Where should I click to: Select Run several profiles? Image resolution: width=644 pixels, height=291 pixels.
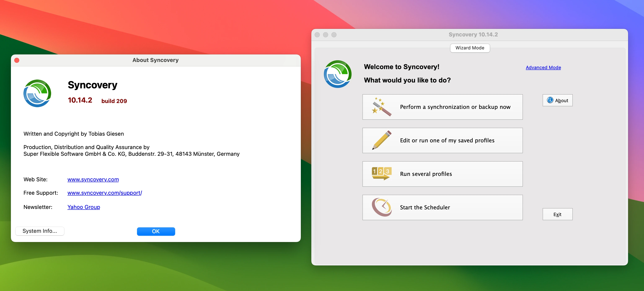pyautogui.click(x=442, y=174)
